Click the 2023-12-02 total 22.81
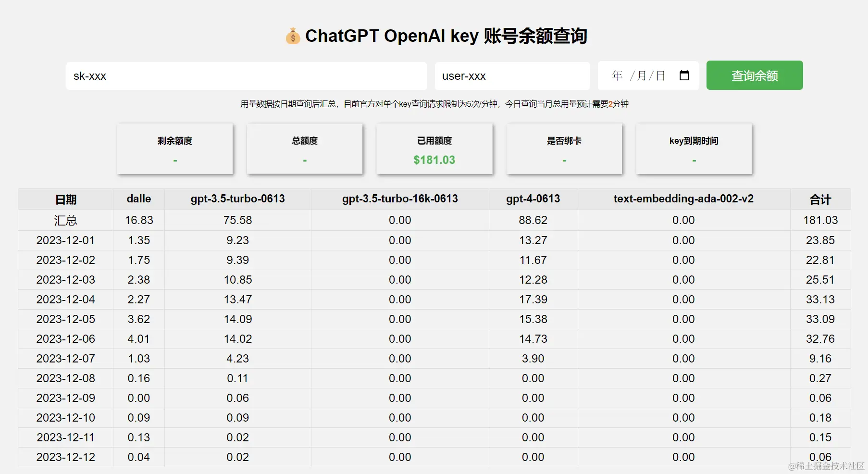868x474 pixels. point(820,260)
